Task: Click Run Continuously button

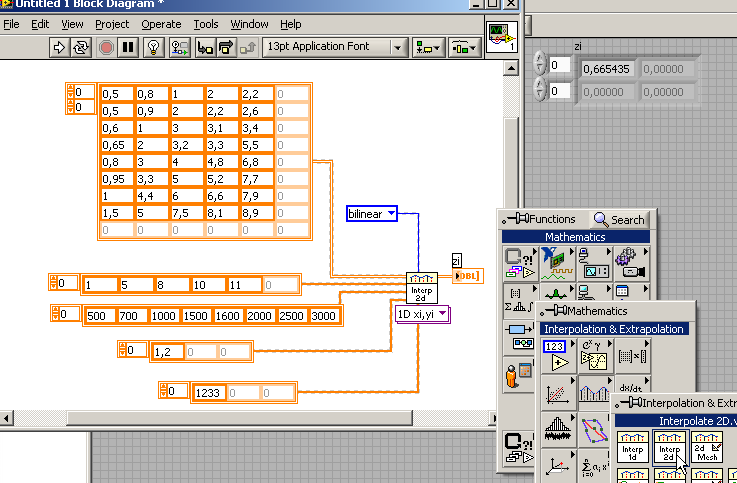Action: 82,47
